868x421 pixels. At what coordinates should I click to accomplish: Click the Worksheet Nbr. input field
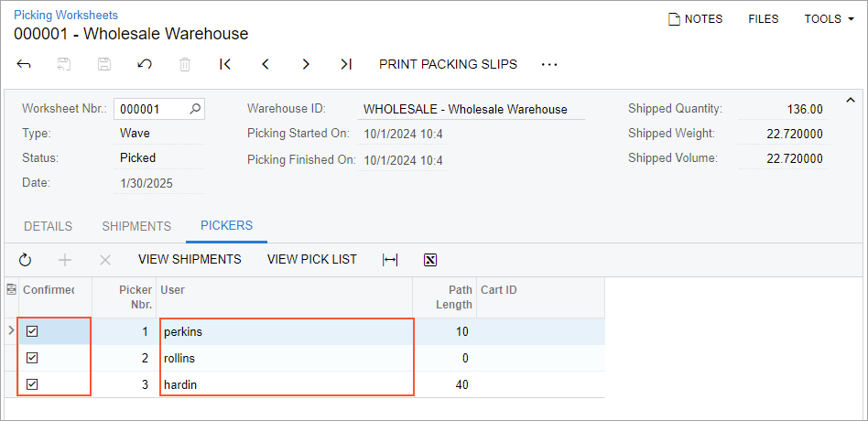[x=151, y=109]
